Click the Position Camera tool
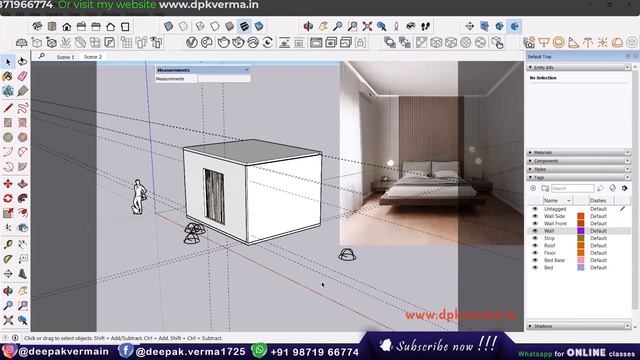Image resolution: width=640 pixels, height=360 pixels. click(x=396, y=27)
